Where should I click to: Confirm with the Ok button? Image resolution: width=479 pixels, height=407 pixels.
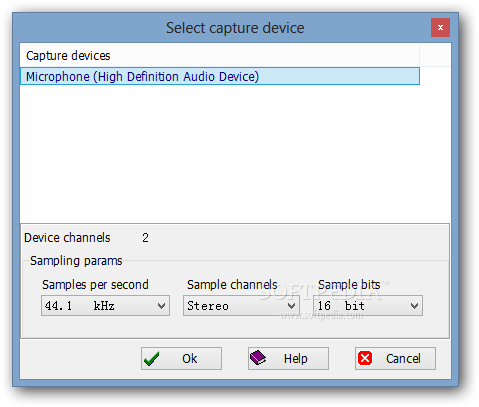[181, 359]
